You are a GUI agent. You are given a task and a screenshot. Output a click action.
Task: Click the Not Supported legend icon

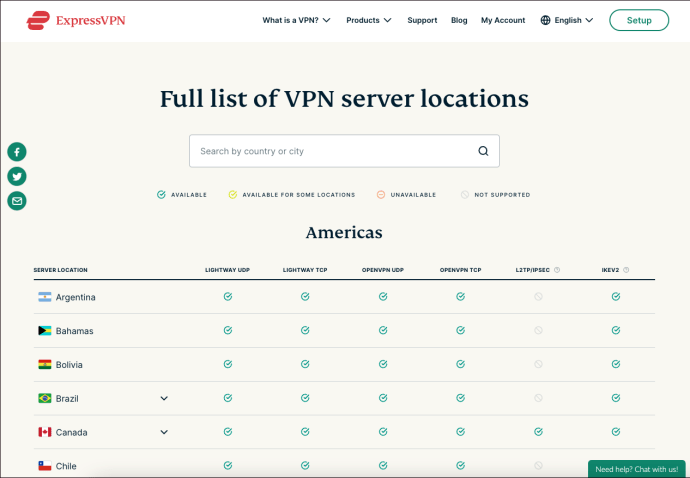click(465, 195)
